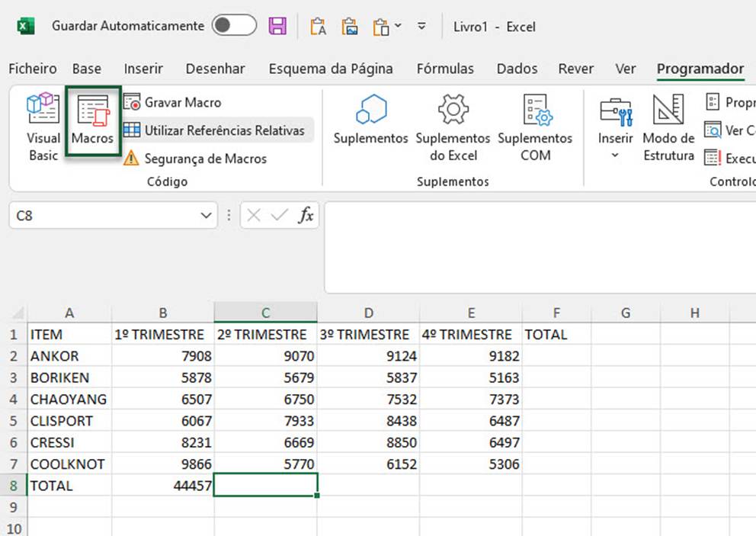Screen dimensions: 756x536
Task: Toggle the Guardar Automaticamente switch
Action: tap(234, 25)
